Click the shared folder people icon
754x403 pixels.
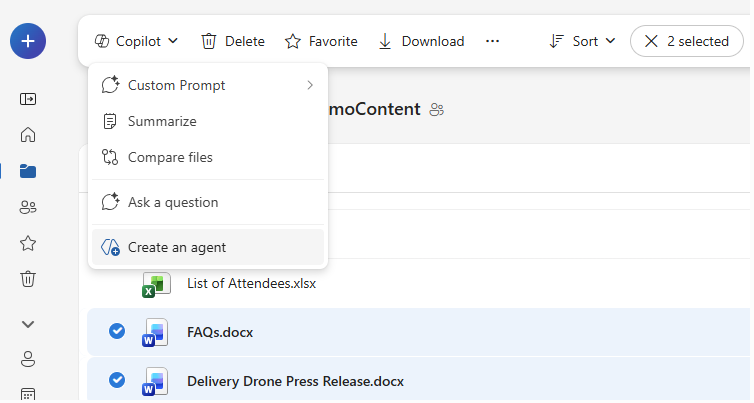pos(436,110)
